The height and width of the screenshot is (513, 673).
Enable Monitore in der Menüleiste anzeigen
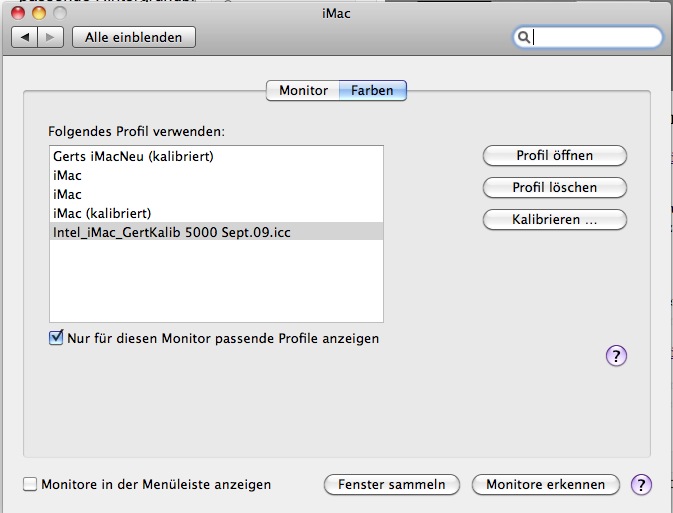pyautogui.click(x=31, y=484)
